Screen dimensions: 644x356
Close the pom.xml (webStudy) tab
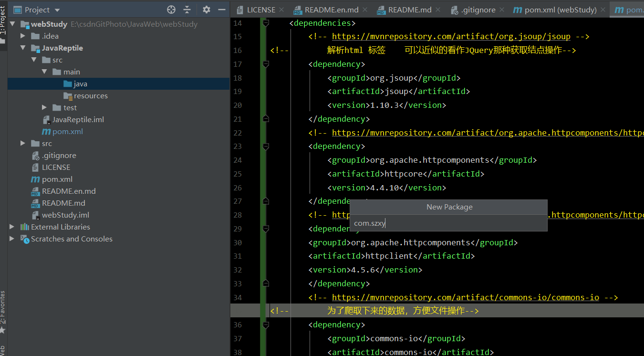click(603, 10)
